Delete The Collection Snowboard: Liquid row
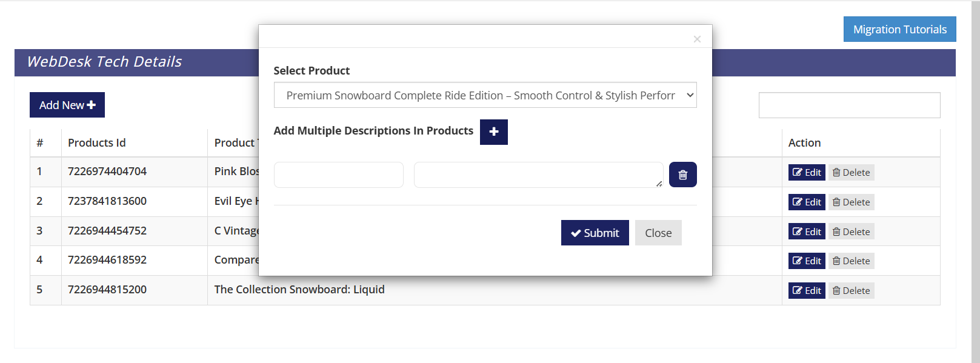Screen dimensions: 980x363 click(851, 290)
